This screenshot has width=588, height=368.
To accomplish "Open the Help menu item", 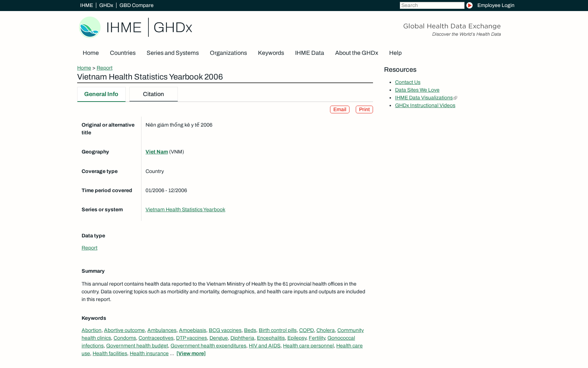I will (x=395, y=53).
